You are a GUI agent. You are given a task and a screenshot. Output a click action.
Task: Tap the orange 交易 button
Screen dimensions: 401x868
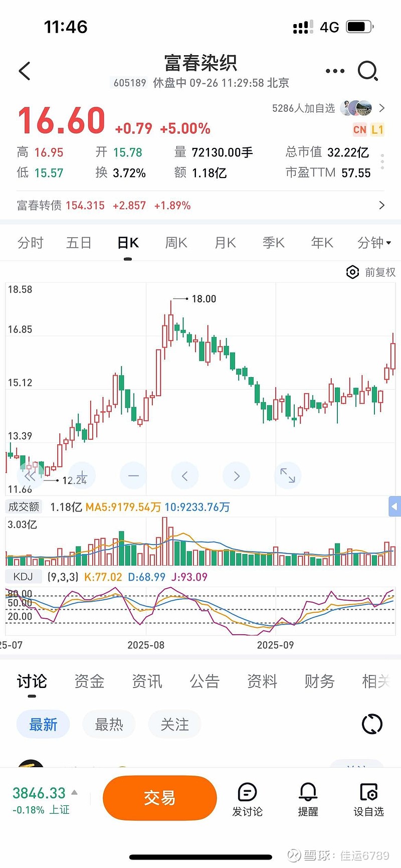coord(160,798)
